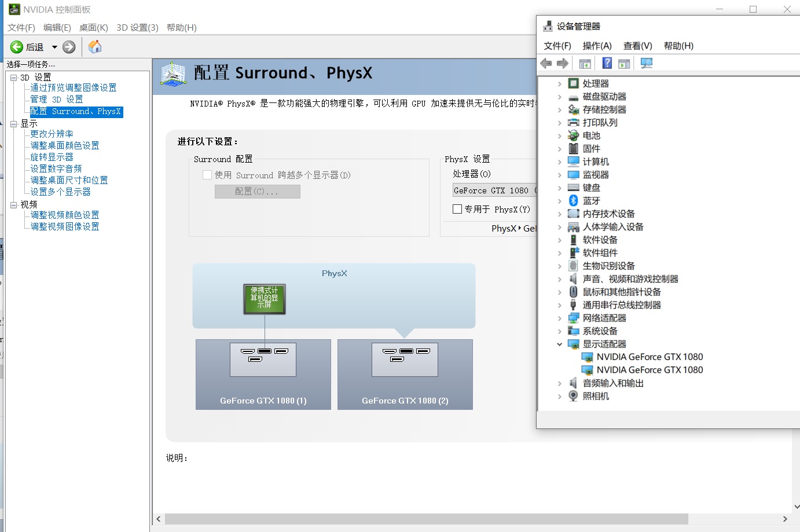Open the history dropdown arrow next to 后退
Viewport: 800px width, 532px height.
pyautogui.click(x=54, y=47)
